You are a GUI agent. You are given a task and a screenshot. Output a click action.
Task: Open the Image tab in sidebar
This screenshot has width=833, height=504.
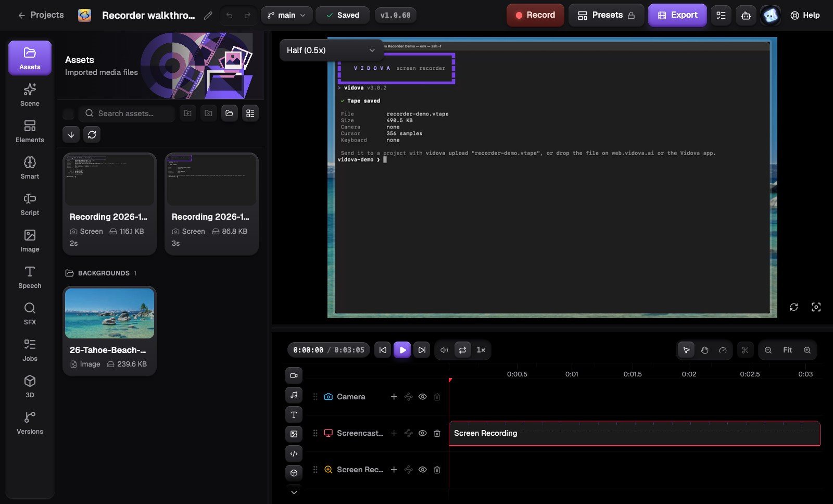pyautogui.click(x=30, y=241)
